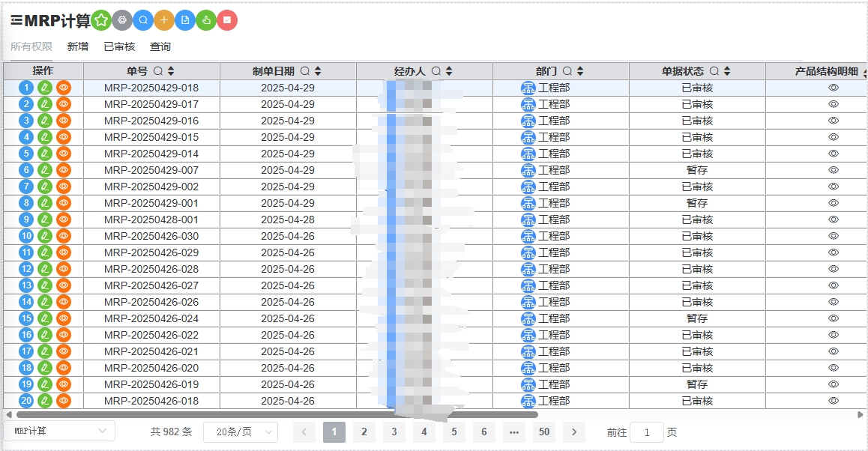
Task: Click green edit icon for MRP-20250426-029
Action: pyautogui.click(x=45, y=252)
